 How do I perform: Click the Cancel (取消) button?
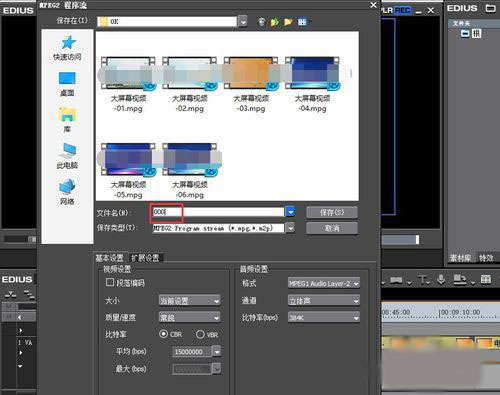point(332,228)
